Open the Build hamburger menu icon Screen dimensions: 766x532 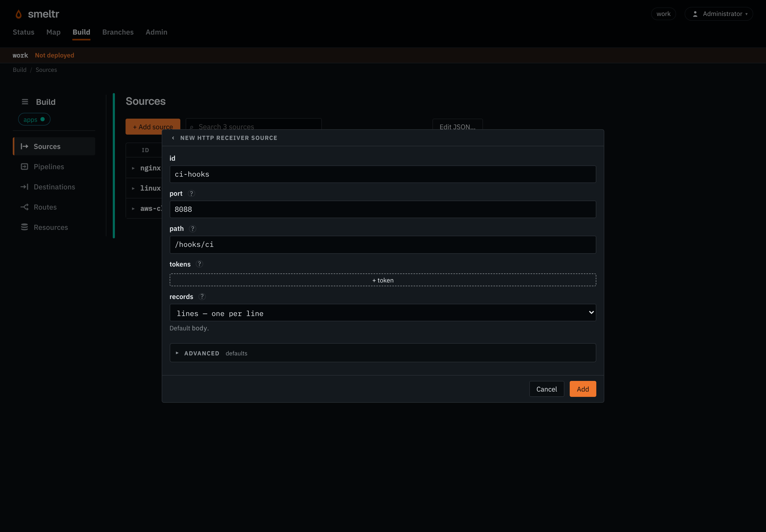click(x=25, y=102)
